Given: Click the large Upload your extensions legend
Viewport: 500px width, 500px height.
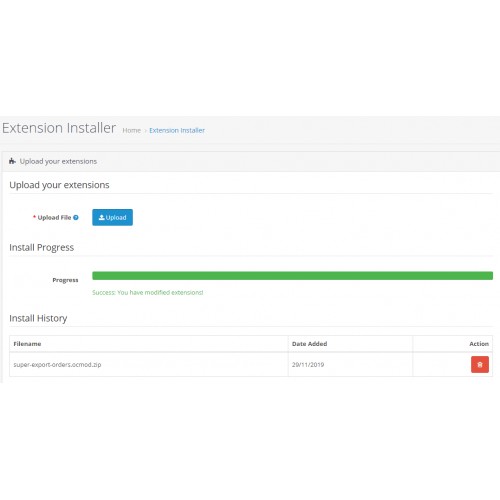Looking at the screenshot, I should pos(59,185).
